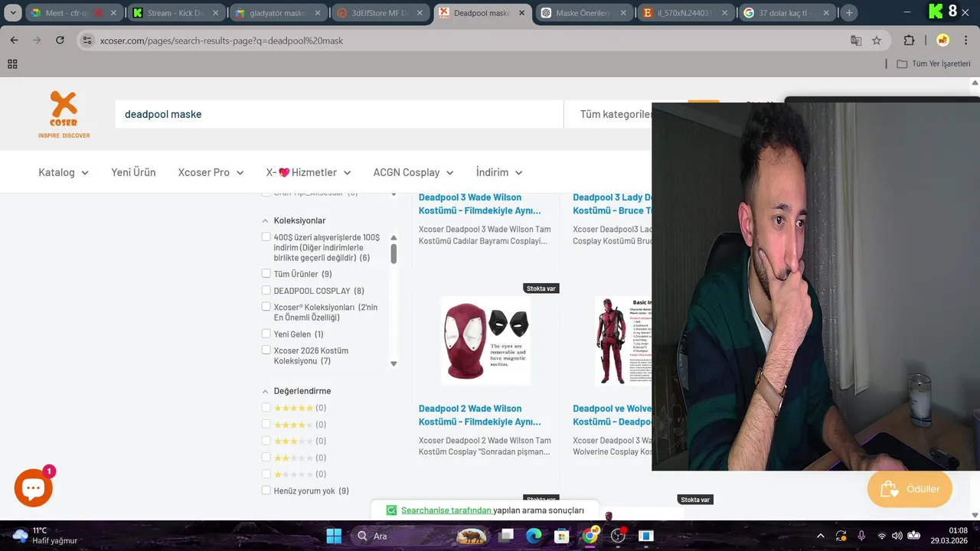
Task: Go back to previous page
Action: pos(14,41)
